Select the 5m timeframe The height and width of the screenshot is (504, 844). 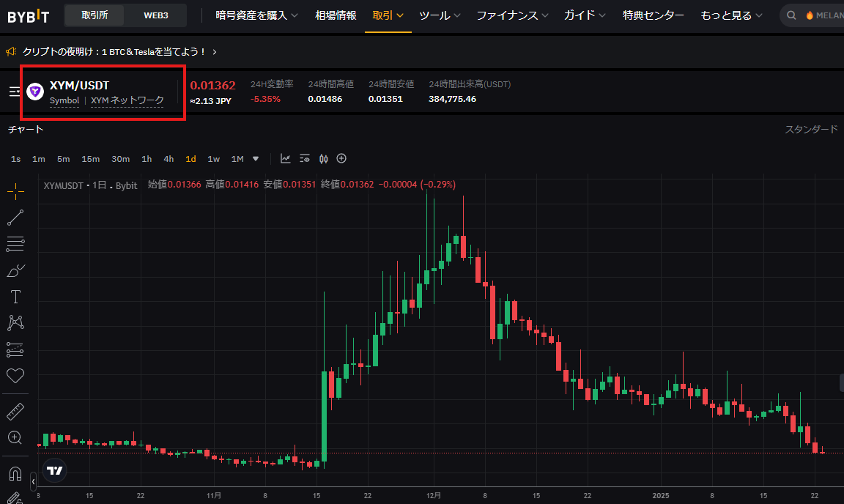pos(64,159)
